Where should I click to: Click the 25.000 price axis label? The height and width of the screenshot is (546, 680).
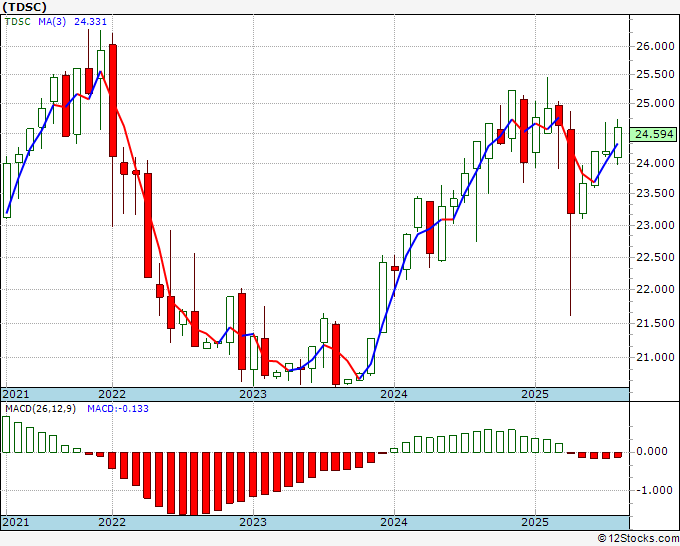pos(655,103)
